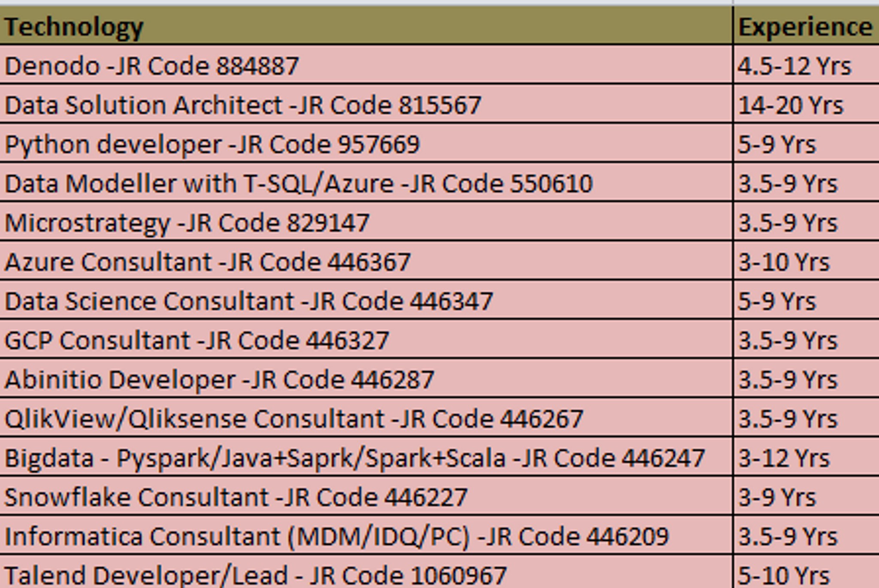Click the 3-9 Yrs experience cell
The height and width of the screenshot is (588, 879).
point(806,496)
